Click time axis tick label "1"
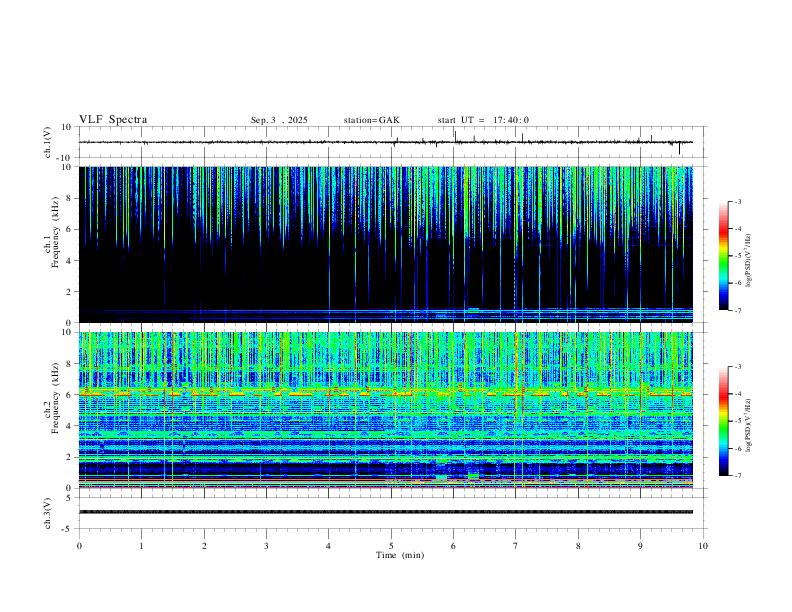This screenshot has height=612, width=792. [141, 546]
